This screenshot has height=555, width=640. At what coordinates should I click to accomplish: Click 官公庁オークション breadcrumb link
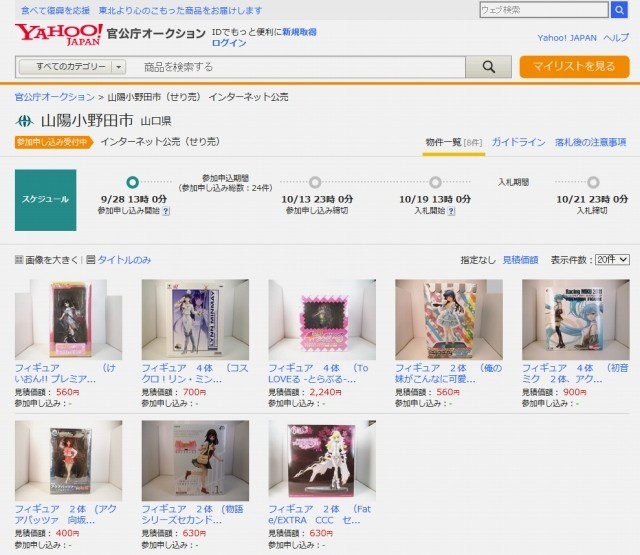point(55,97)
